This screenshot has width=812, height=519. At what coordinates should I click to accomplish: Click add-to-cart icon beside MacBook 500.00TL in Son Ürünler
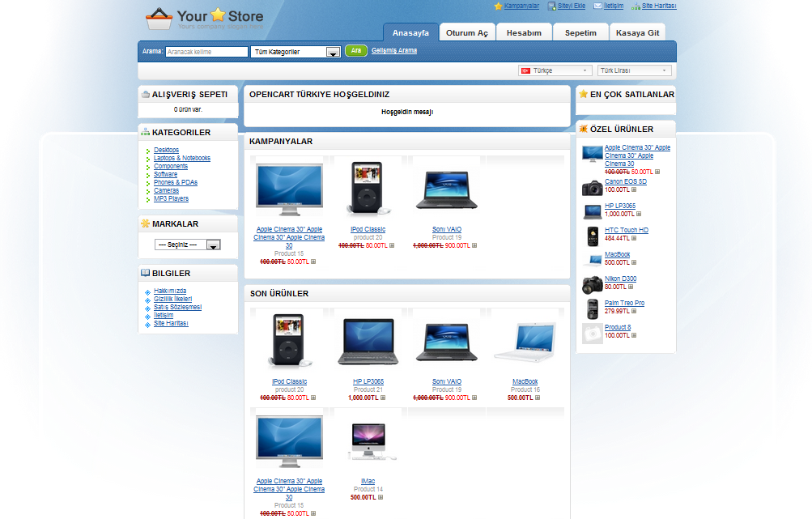click(538, 398)
